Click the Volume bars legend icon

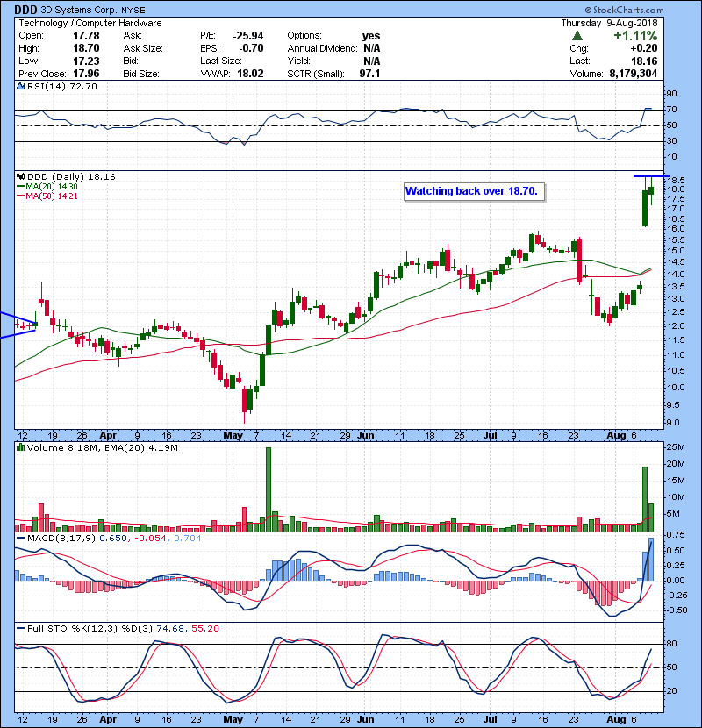click(20, 448)
